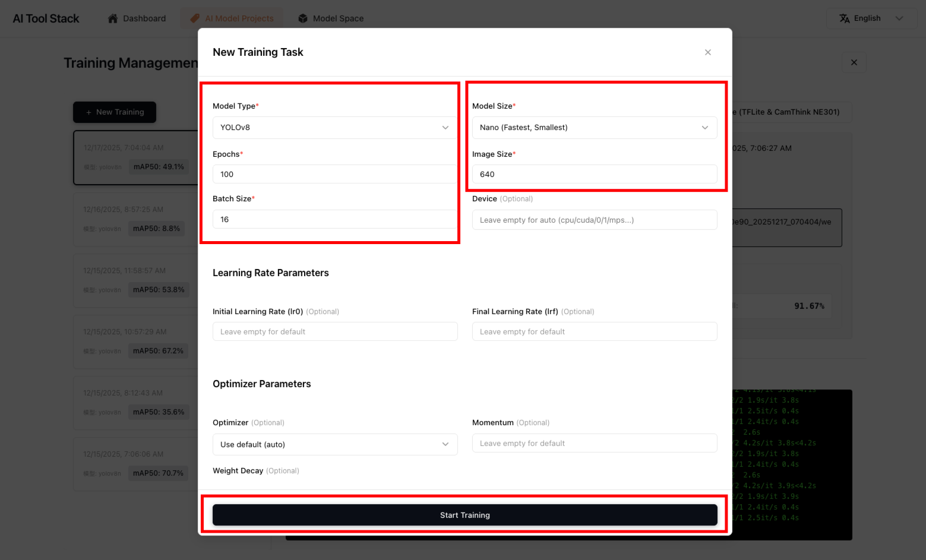Focus the Epochs input field
The image size is (926, 560).
(x=334, y=175)
